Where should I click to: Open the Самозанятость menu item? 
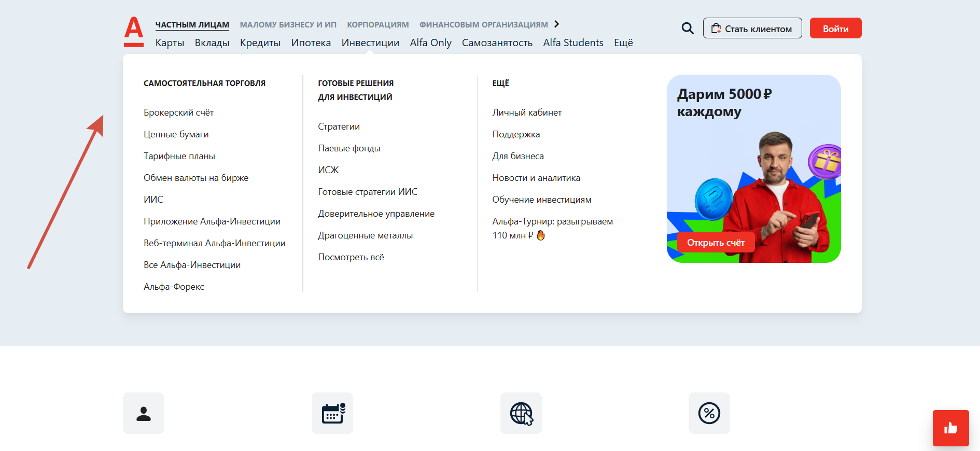pyautogui.click(x=497, y=43)
